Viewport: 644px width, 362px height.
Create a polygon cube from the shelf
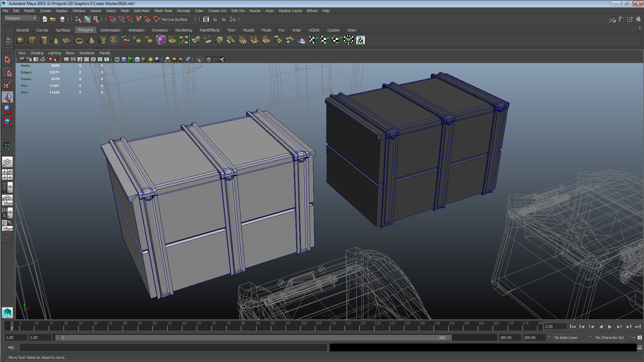(32, 40)
